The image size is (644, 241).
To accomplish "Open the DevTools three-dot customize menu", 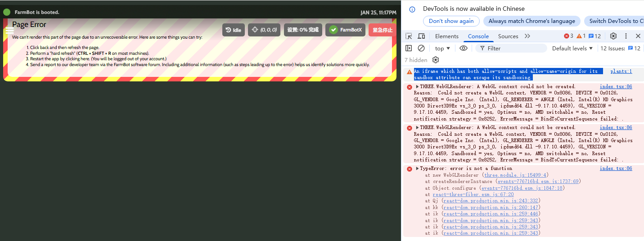I will coord(626,36).
